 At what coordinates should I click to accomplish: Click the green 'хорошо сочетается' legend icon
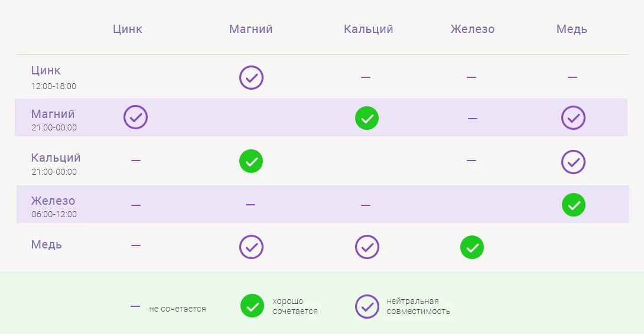[252, 306]
